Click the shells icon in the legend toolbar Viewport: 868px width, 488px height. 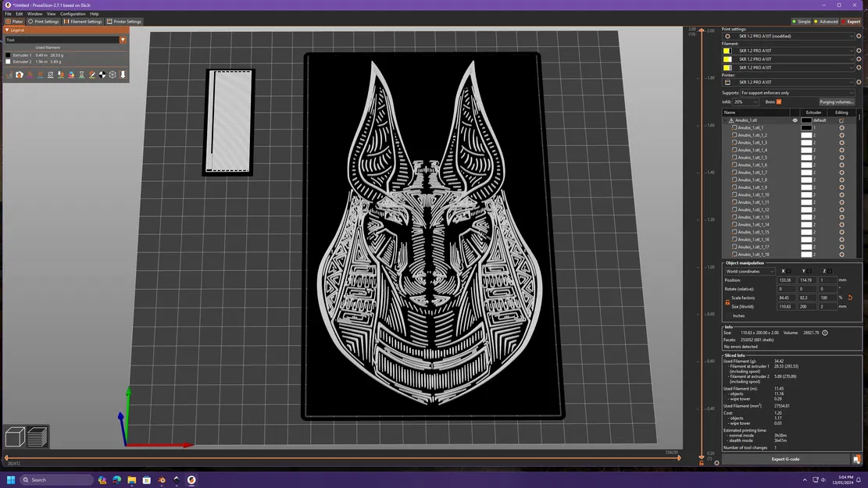click(113, 75)
